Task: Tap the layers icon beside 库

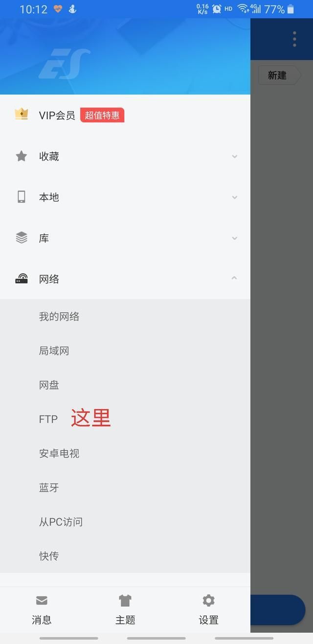Action: (22, 238)
